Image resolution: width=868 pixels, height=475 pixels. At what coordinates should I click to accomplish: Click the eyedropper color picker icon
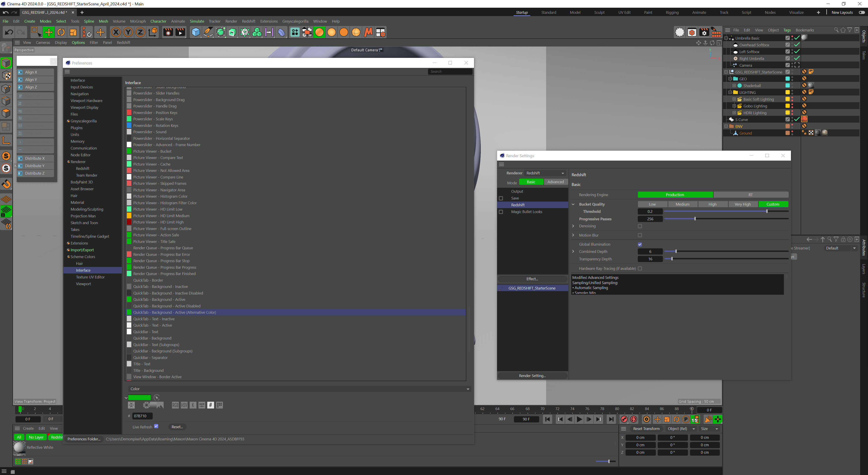[156, 398]
